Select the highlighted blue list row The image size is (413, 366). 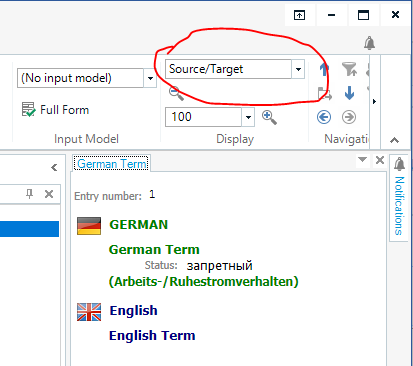[x=29, y=229]
